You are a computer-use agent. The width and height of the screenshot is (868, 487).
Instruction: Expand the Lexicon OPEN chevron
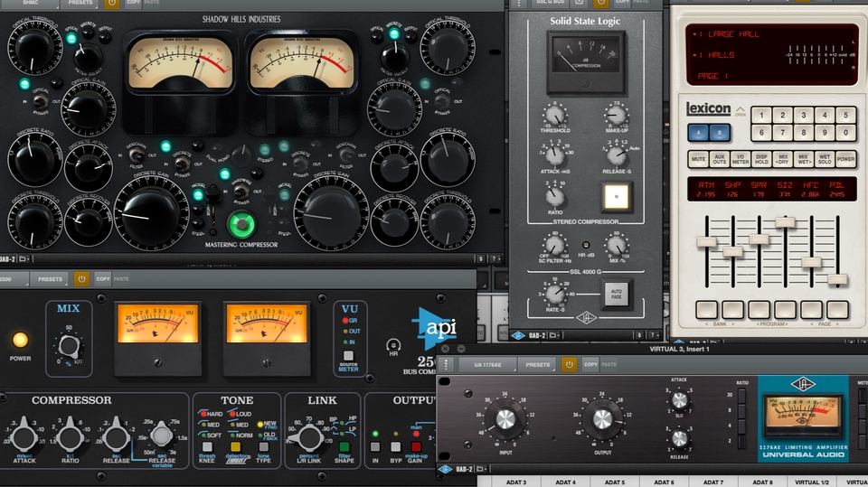point(741,110)
